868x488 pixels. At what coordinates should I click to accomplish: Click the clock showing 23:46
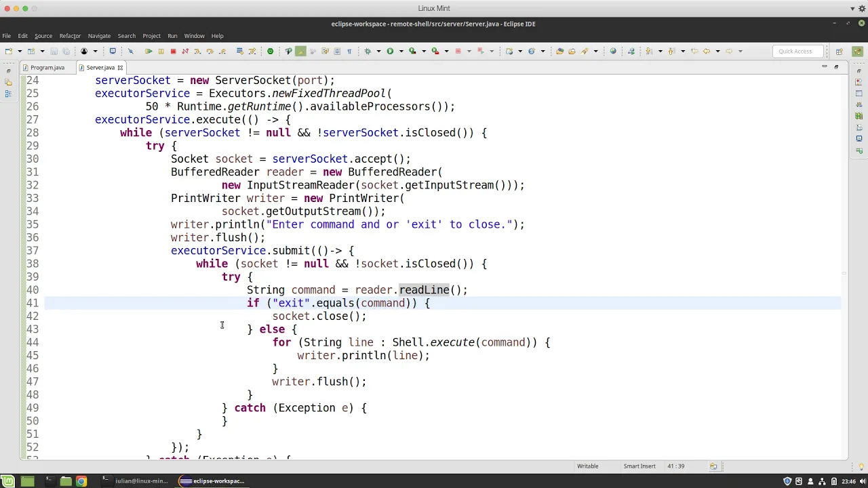[848, 481]
